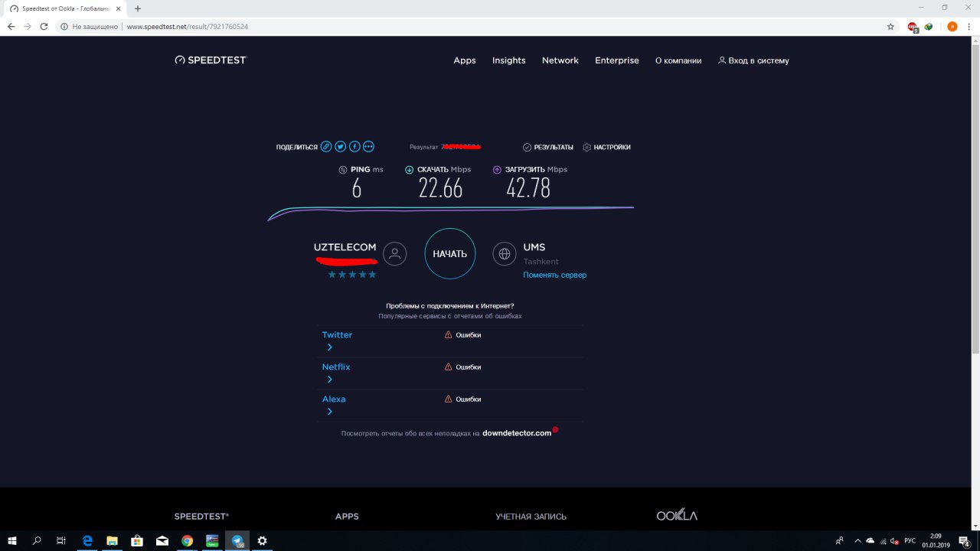980x551 pixels.
Task: Open the Network menu item
Action: tap(560, 60)
